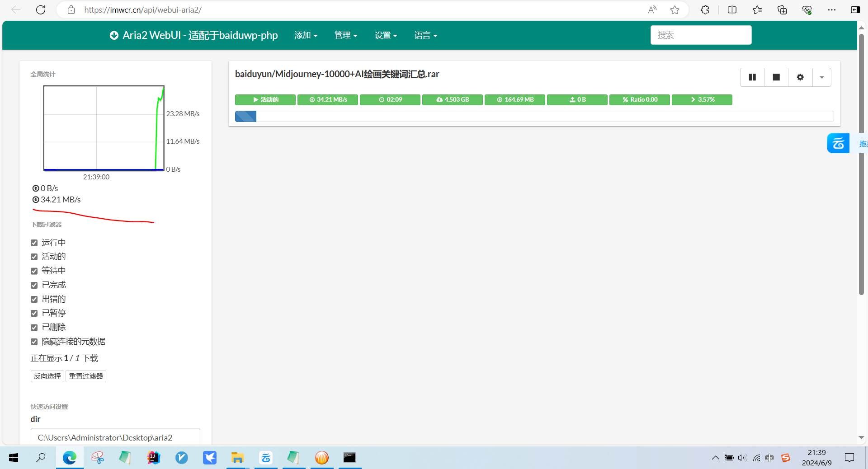Open browser extensions puzzle icon

pos(704,10)
